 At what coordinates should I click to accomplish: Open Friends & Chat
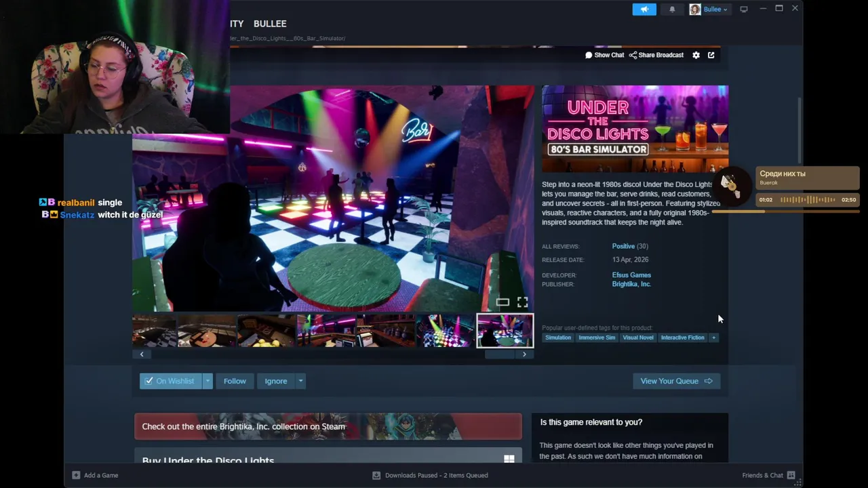point(768,475)
